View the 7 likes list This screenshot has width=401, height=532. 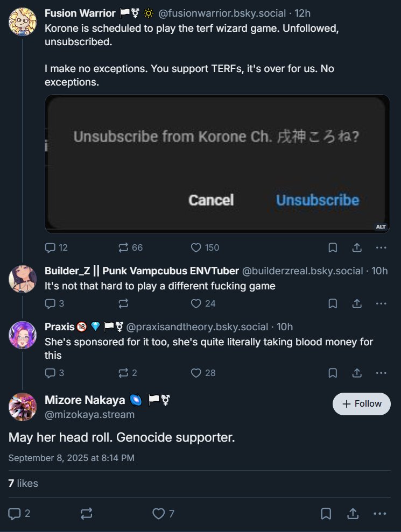[x=23, y=483]
